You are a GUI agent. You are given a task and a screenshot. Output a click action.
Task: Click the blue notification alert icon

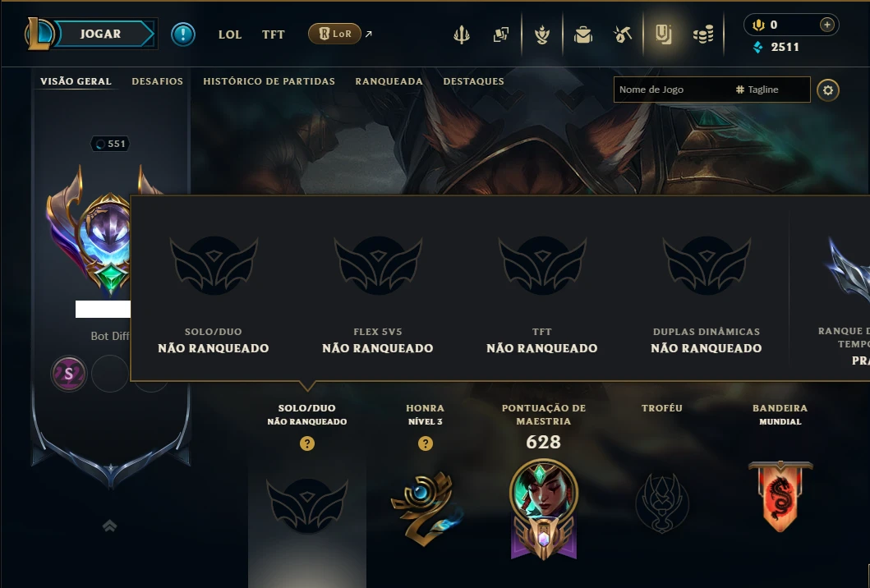[x=183, y=34]
